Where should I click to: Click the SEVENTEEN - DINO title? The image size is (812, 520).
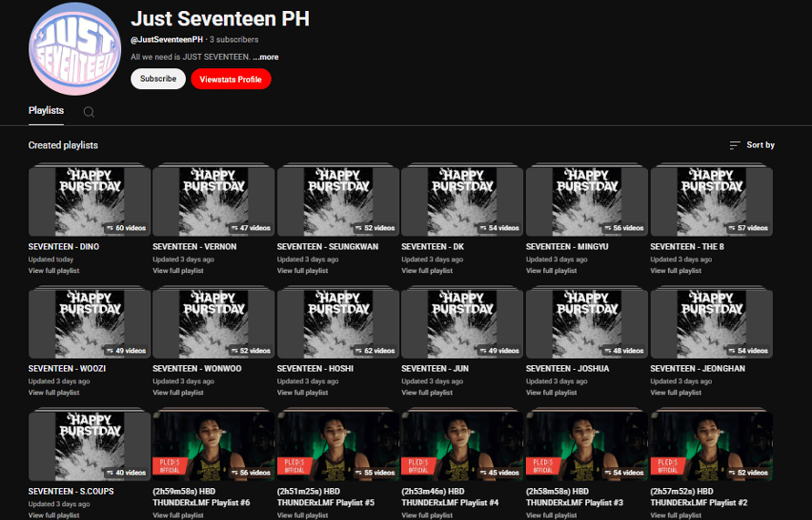(64, 247)
